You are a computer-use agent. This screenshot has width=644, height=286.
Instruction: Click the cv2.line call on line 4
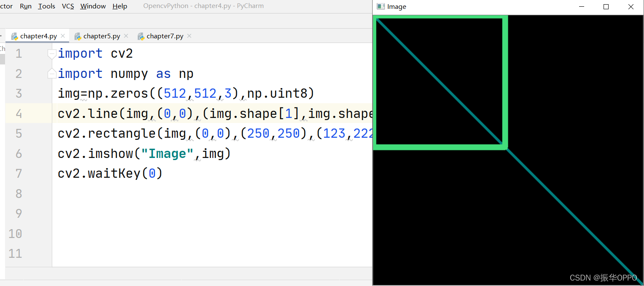click(x=215, y=114)
